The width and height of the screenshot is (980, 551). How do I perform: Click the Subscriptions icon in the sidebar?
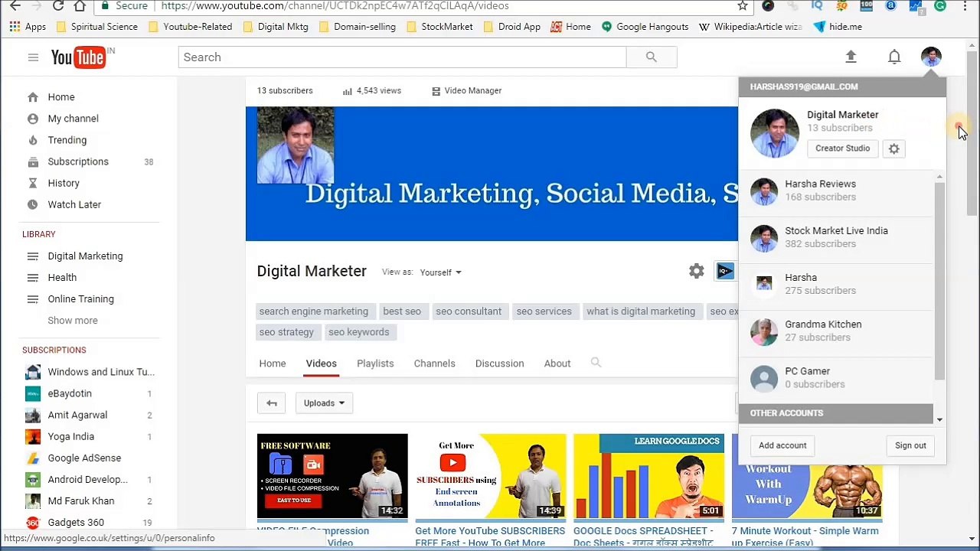pos(32,161)
